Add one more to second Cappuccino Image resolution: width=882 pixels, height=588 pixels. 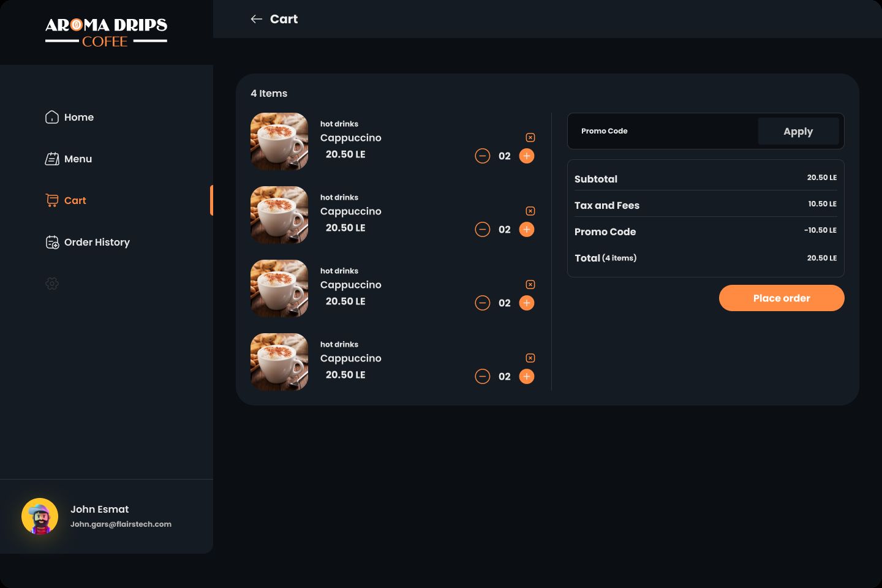[527, 230]
